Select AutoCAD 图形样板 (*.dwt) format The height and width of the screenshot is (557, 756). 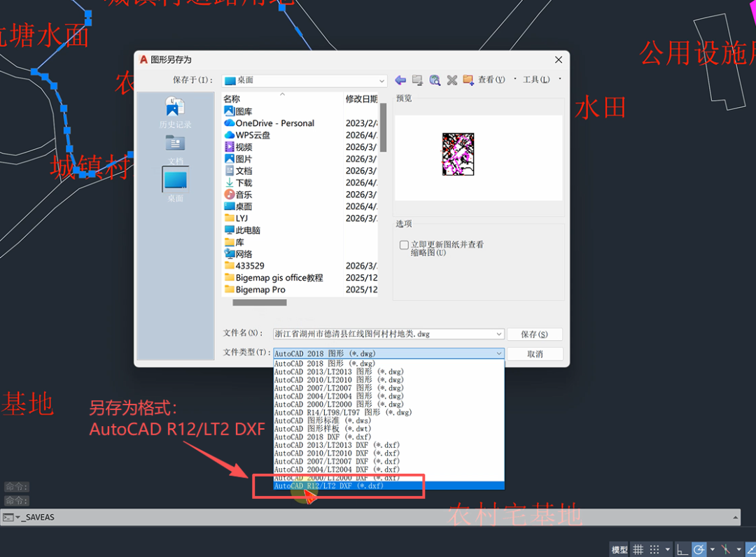pyautogui.click(x=388, y=429)
